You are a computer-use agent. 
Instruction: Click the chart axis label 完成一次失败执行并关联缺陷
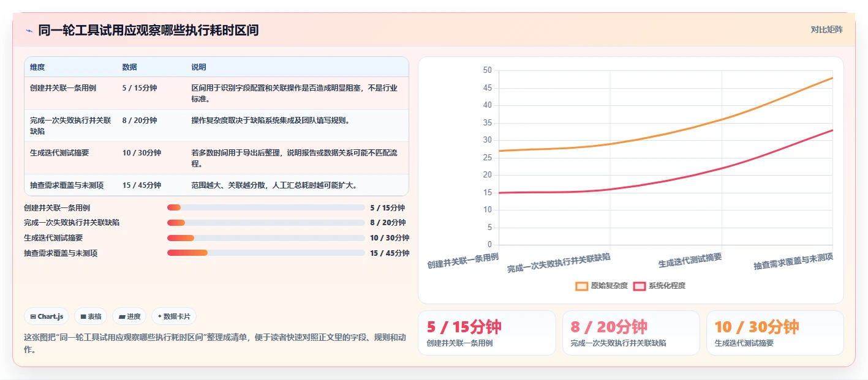pos(559,263)
